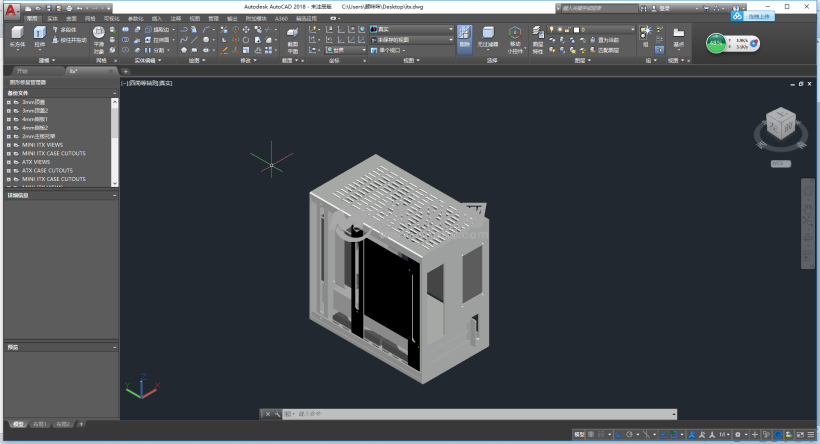Click the viewport label [-] control

124,83
